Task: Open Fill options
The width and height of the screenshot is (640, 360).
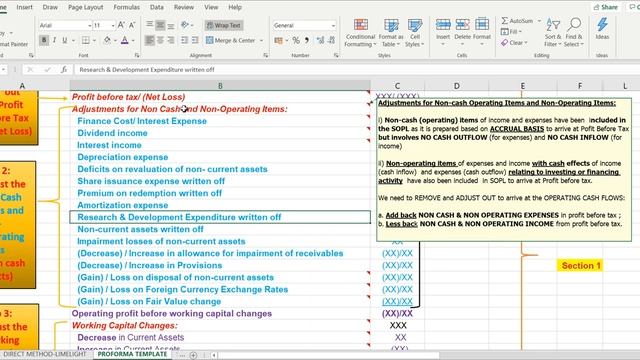Action: click(511, 31)
